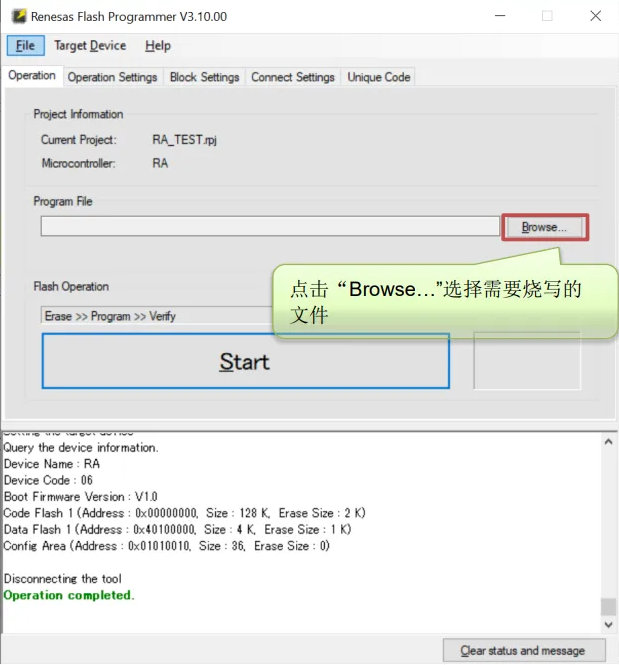
Task: Click 'Query the device information.' log line
Action: click(x=81, y=447)
